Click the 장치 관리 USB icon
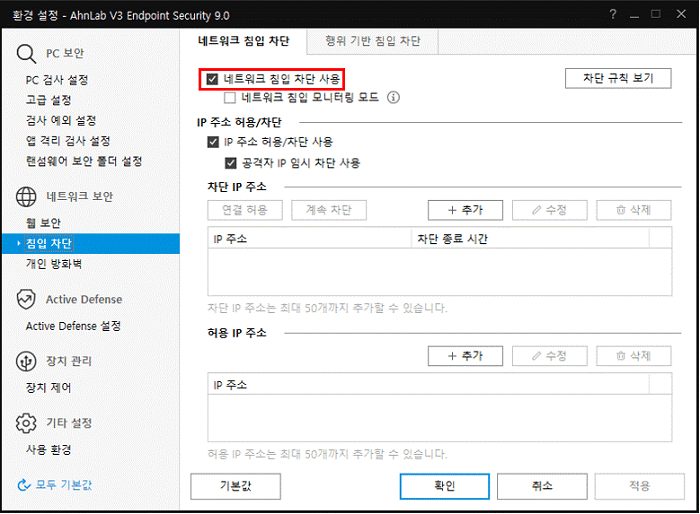The image size is (700, 514). 26,361
